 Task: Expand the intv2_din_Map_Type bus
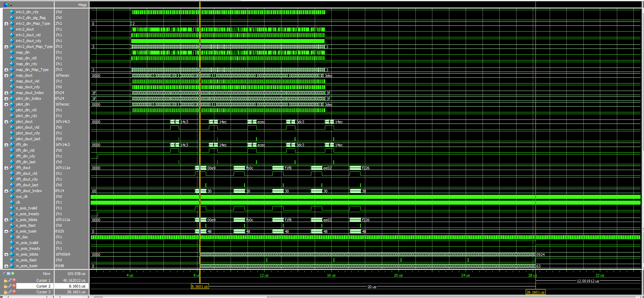[6, 24]
